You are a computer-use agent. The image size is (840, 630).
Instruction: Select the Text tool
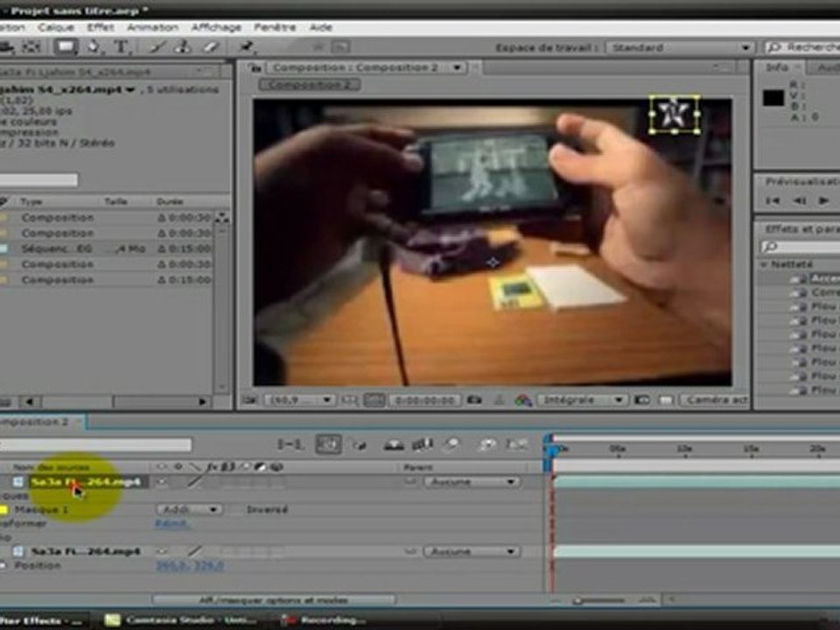[x=121, y=47]
